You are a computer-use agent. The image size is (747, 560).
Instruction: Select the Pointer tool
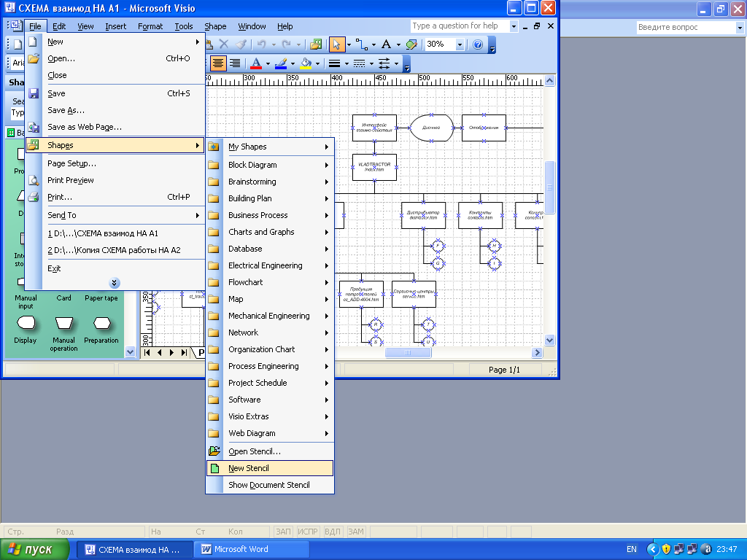click(336, 44)
